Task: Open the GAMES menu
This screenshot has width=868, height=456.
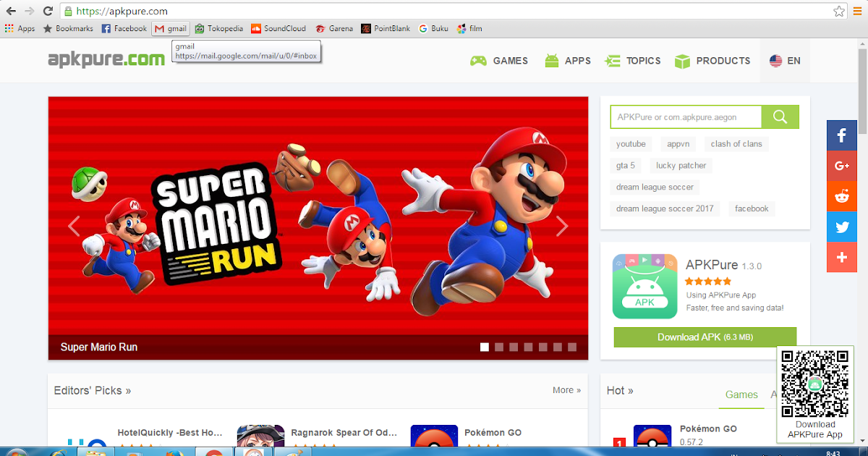Action: pos(499,61)
